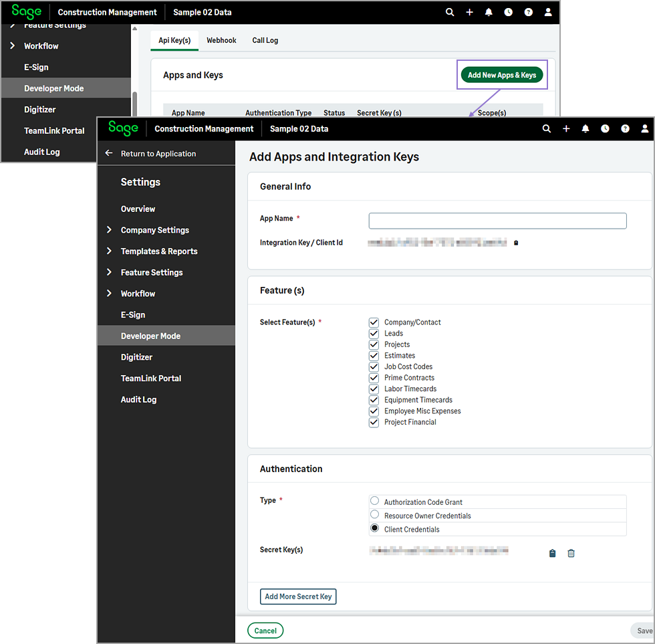
Task: Uncheck Leads feature checkbox
Action: [374, 334]
